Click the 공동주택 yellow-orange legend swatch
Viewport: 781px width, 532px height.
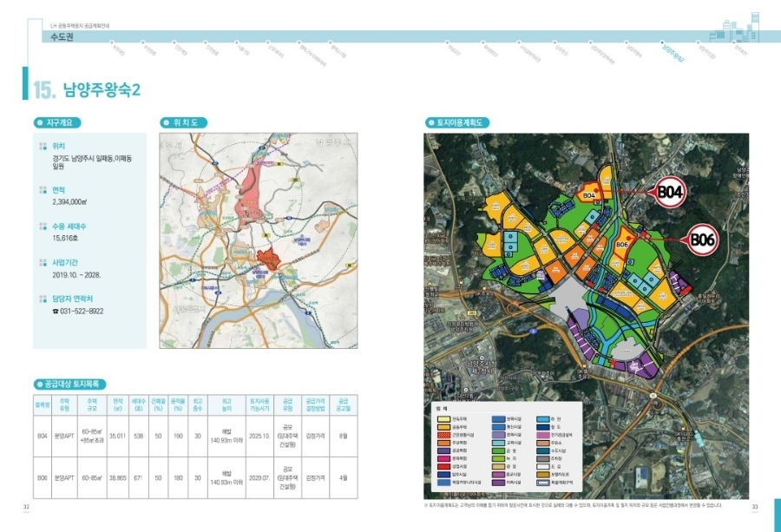coord(443,427)
